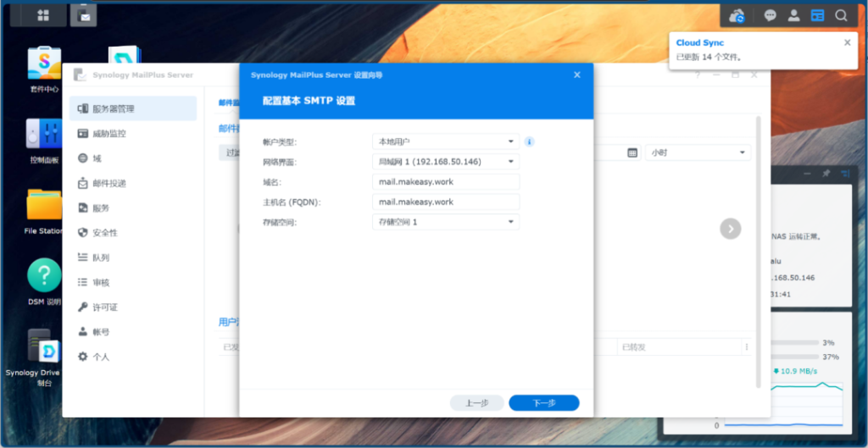Click MailPlus window vertical scrollbar
This screenshot has width=868, height=448.
click(759, 252)
